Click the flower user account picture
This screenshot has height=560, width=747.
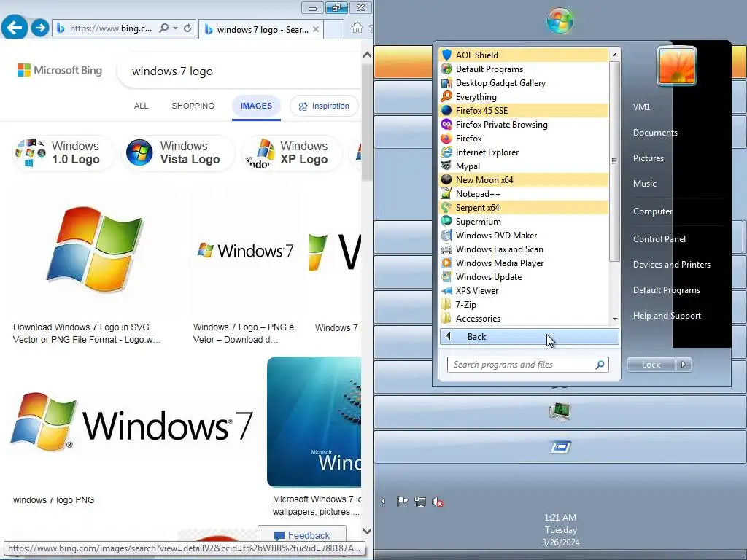(676, 66)
